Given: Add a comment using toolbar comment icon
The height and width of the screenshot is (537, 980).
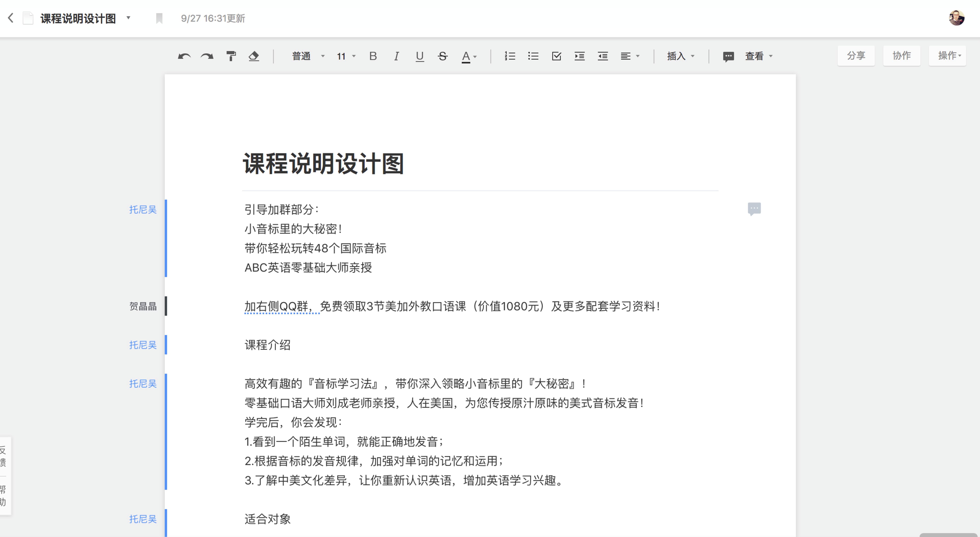Looking at the screenshot, I should pos(728,57).
